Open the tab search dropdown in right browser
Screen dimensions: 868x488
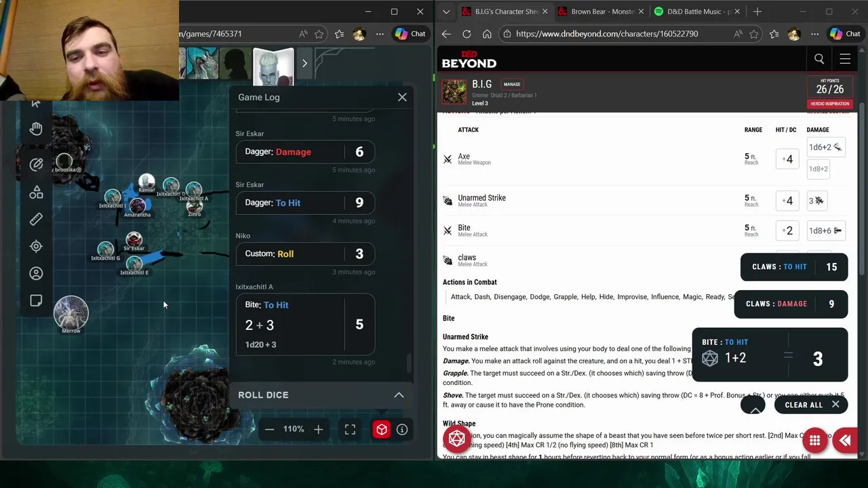[x=446, y=12]
